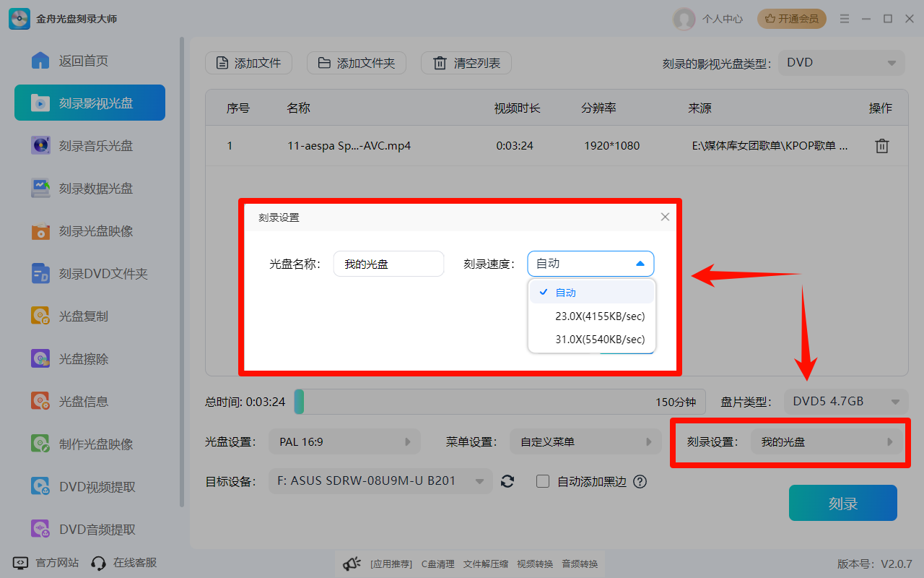Choose the 31.0X(5540KB/sec) speed option

coord(591,340)
